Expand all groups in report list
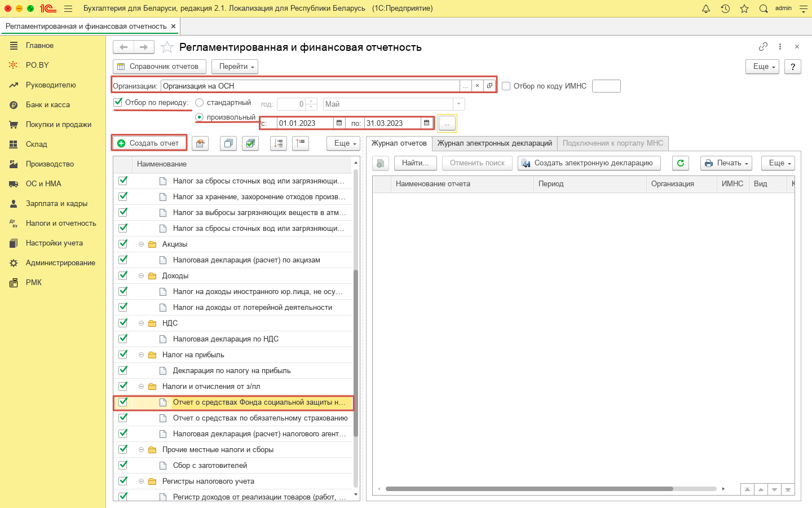This screenshot has height=508, width=812. tap(279, 143)
